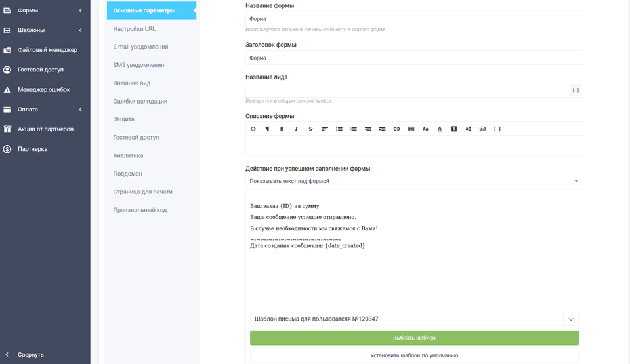The image size is (630, 364).
Task: Click the Название формы input field
Action: click(414, 19)
